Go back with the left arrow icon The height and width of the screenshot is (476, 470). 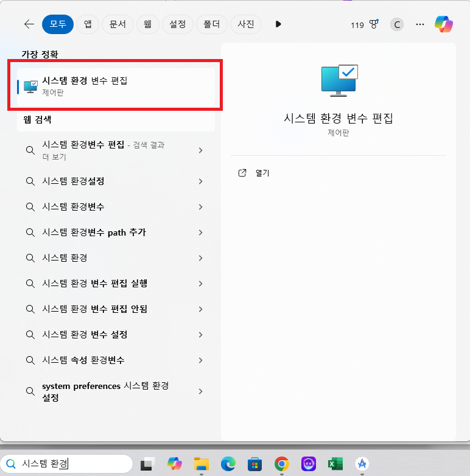click(x=29, y=24)
